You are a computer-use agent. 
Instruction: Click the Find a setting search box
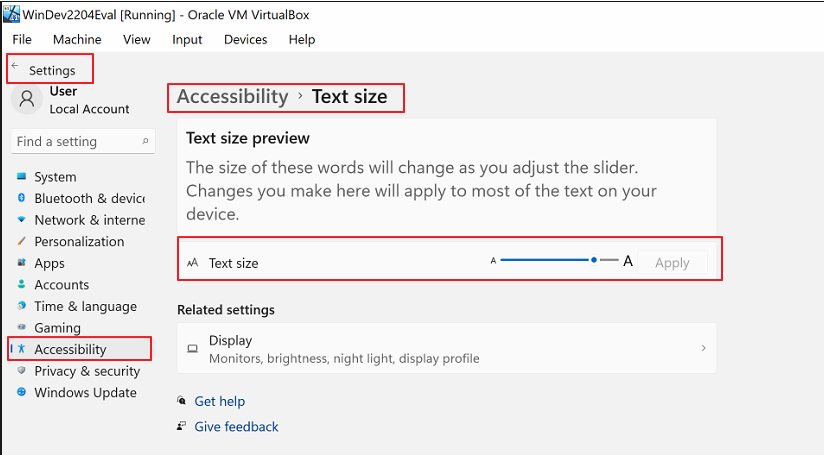[75, 142]
